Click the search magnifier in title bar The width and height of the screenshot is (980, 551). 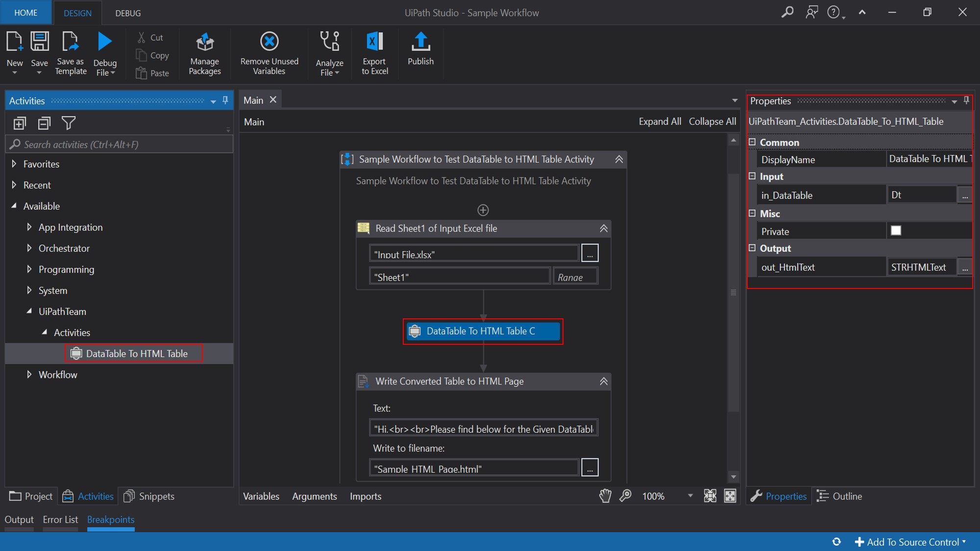[x=787, y=12]
